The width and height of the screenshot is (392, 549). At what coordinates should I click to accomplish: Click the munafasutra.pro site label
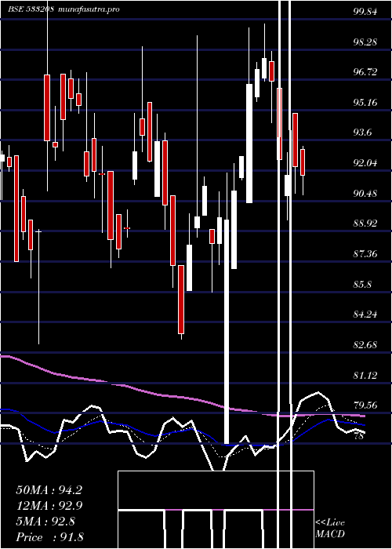pos(88,9)
